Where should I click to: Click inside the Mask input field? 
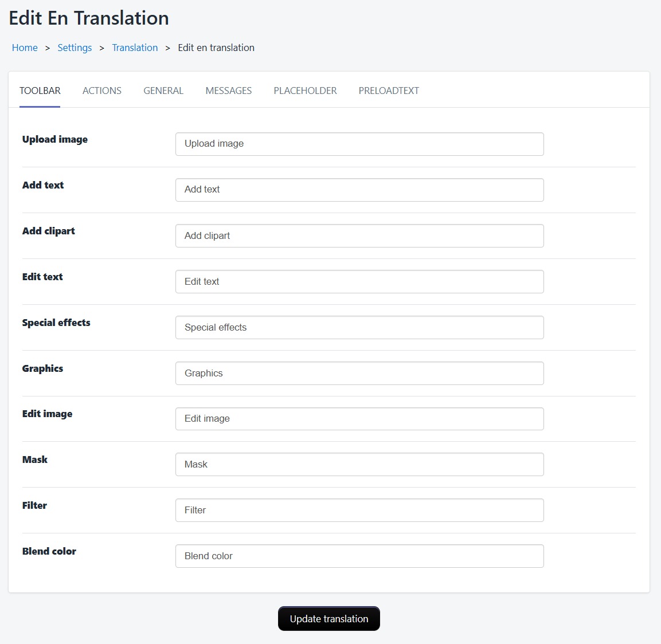[359, 464]
